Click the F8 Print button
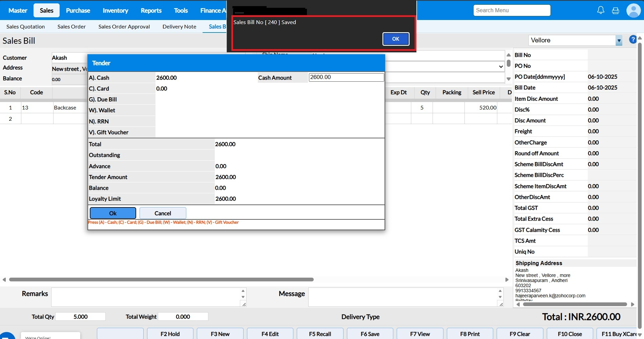 (470, 334)
